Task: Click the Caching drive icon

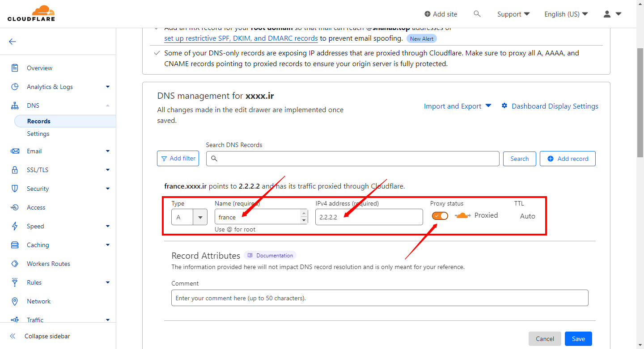Action: pyautogui.click(x=15, y=245)
